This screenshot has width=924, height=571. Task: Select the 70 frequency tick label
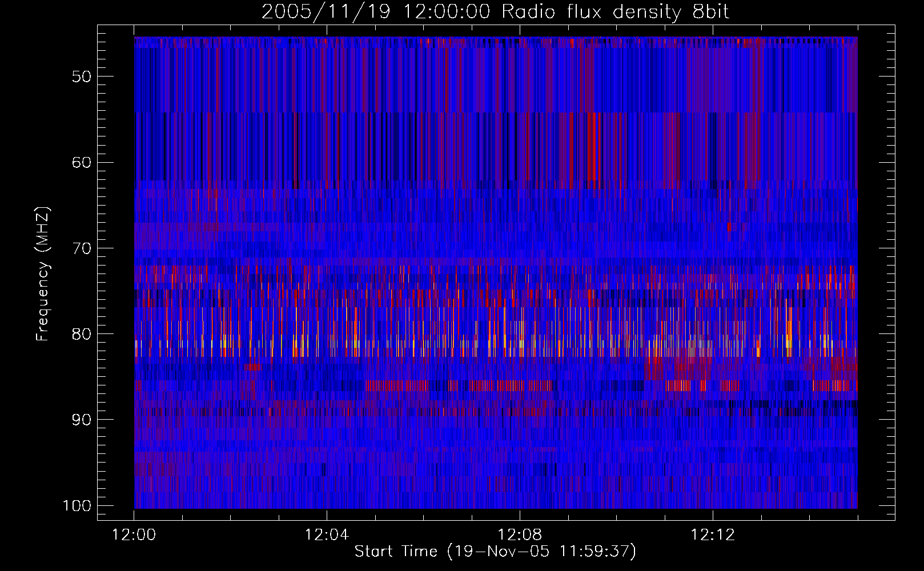coord(82,248)
